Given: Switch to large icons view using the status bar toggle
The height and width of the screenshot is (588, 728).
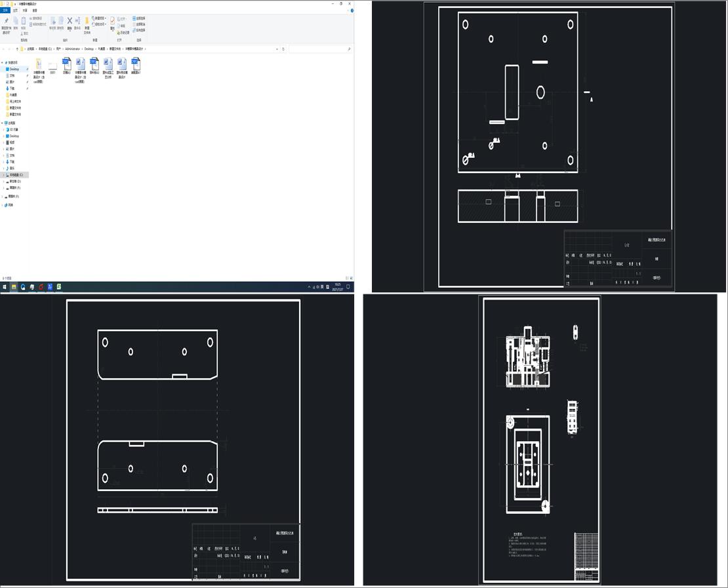Looking at the screenshot, I should (x=352, y=278).
